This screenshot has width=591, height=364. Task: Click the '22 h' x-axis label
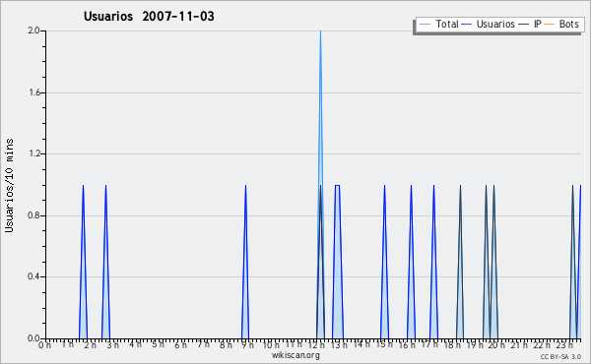pyautogui.click(x=542, y=345)
